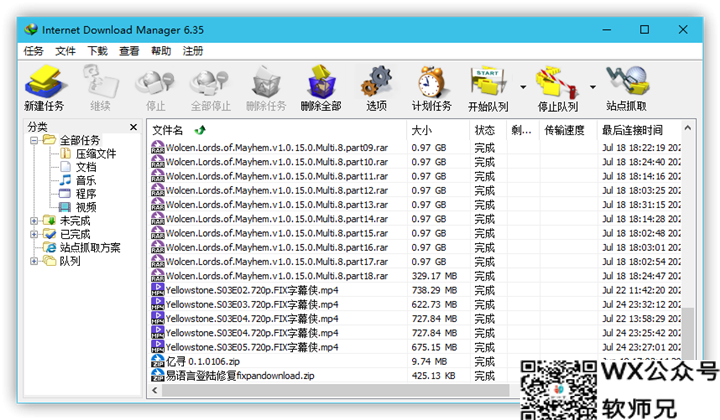Viewport: 720px width, 420px height.
Task: Click the 剩... column header
Action: click(523, 130)
